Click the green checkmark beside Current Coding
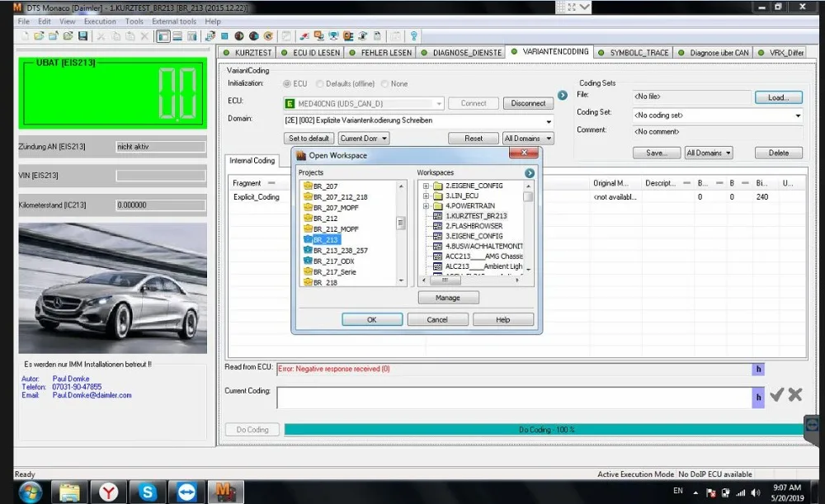Screen dimensions: 825x504 [776, 396]
